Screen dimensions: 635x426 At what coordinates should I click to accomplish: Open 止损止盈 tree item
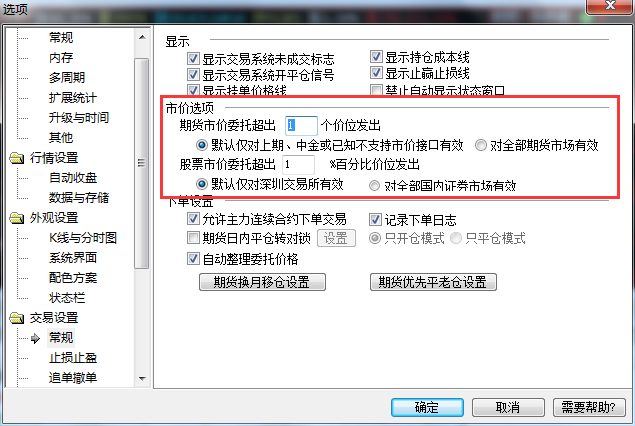coord(73,358)
